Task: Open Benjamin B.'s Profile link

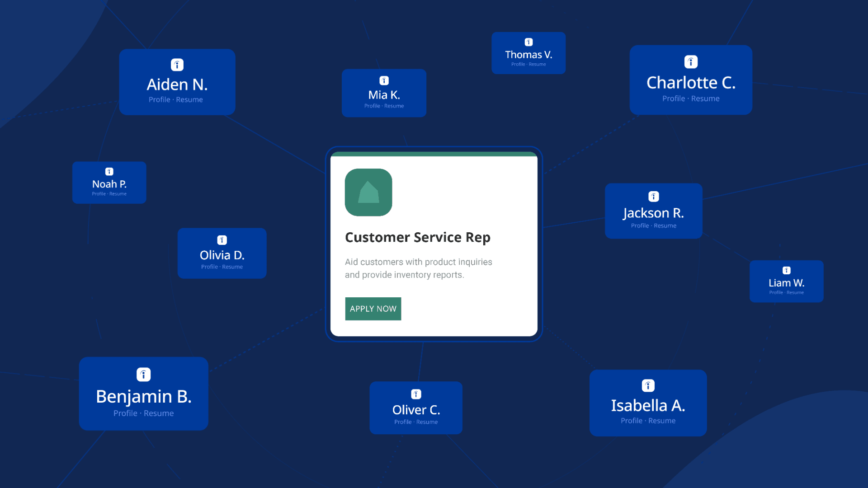Action: click(x=125, y=413)
